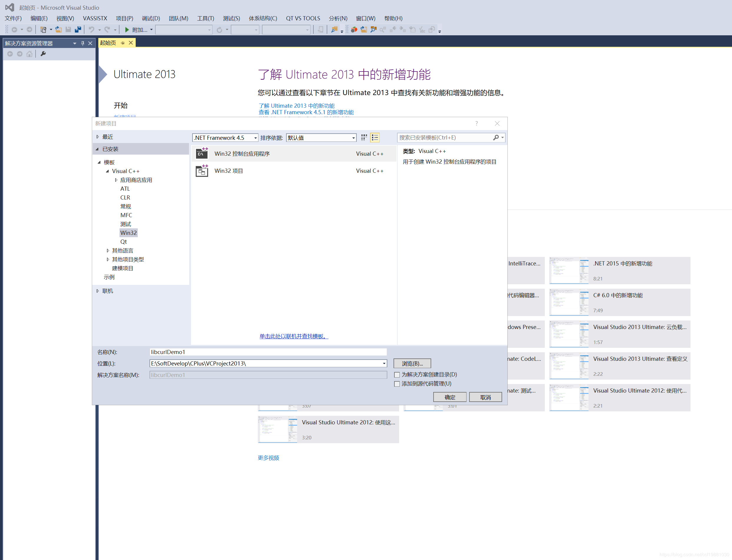Check 添加到源代码管理 checkbox
This screenshot has width=732, height=560.
click(397, 384)
